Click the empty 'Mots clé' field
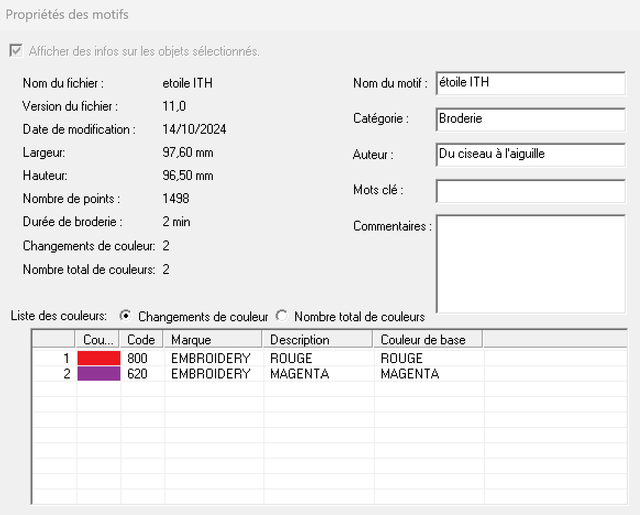The width and height of the screenshot is (640, 515). (x=530, y=191)
